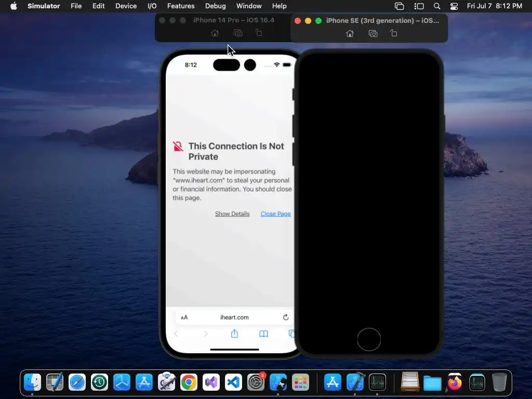This screenshot has height=399, width=532.
Task: Open the Trash in the Dock
Action: coord(499,382)
